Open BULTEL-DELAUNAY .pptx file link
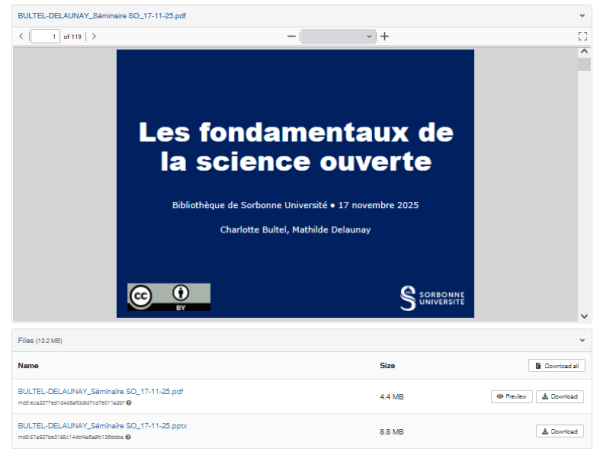 102,426
